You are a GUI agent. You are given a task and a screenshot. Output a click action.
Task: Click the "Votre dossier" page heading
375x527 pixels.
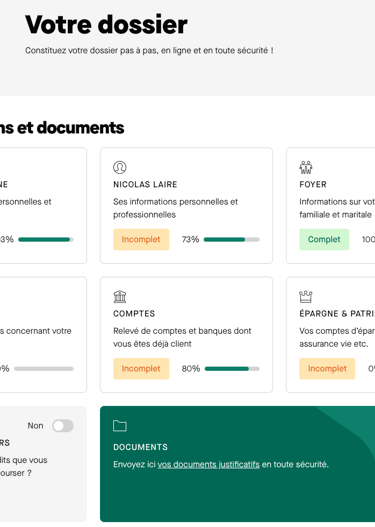(x=106, y=25)
